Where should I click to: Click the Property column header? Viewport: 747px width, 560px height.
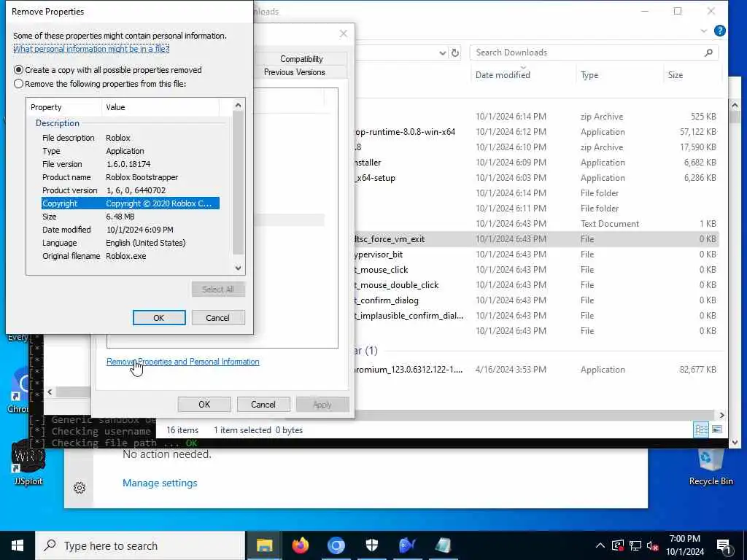pyautogui.click(x=64, y=107)
